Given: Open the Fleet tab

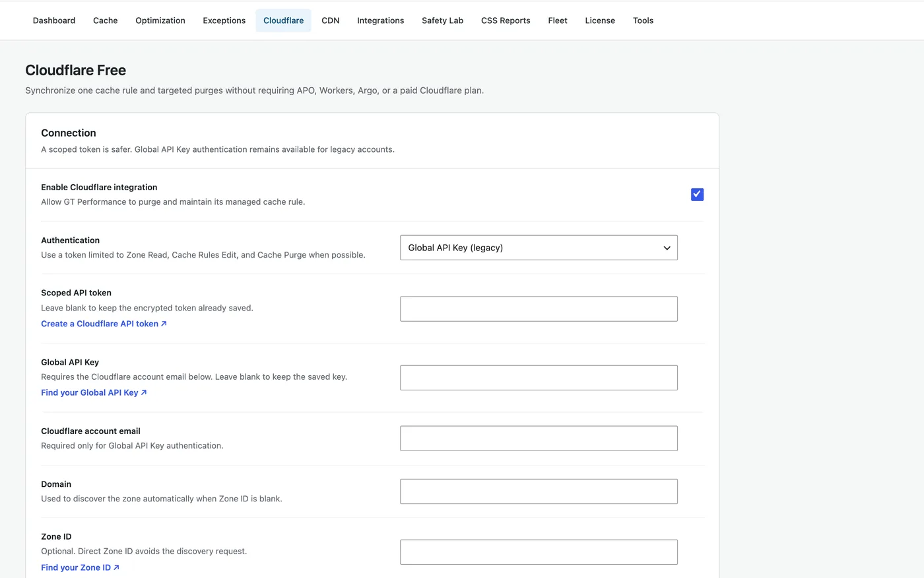Looking at the screenshot, I should point(558,20).
